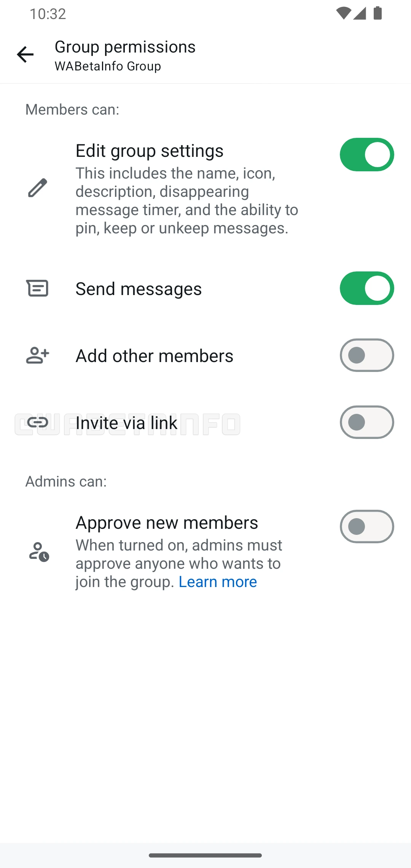Enable the Approve new members toggle

[x=366, y=527]
